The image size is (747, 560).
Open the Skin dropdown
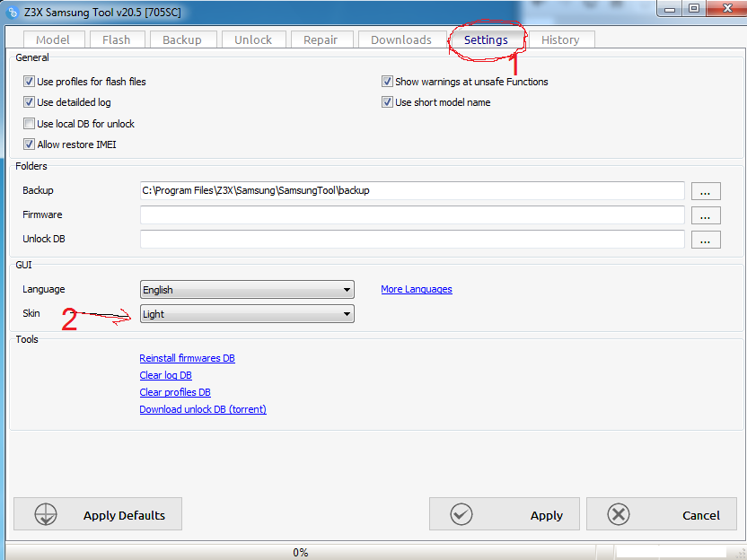[x=247, y=314]
